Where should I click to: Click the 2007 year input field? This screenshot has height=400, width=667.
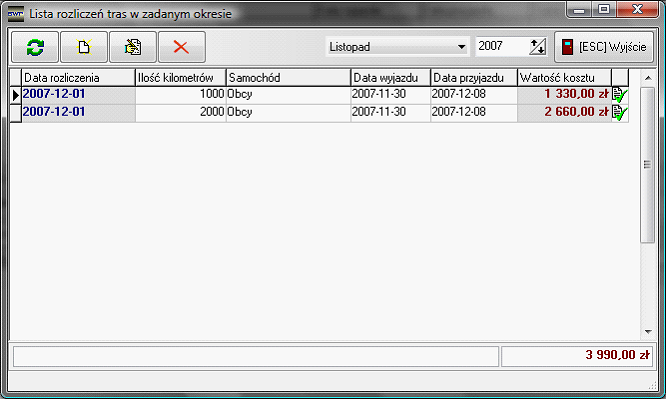pos(500,47)
